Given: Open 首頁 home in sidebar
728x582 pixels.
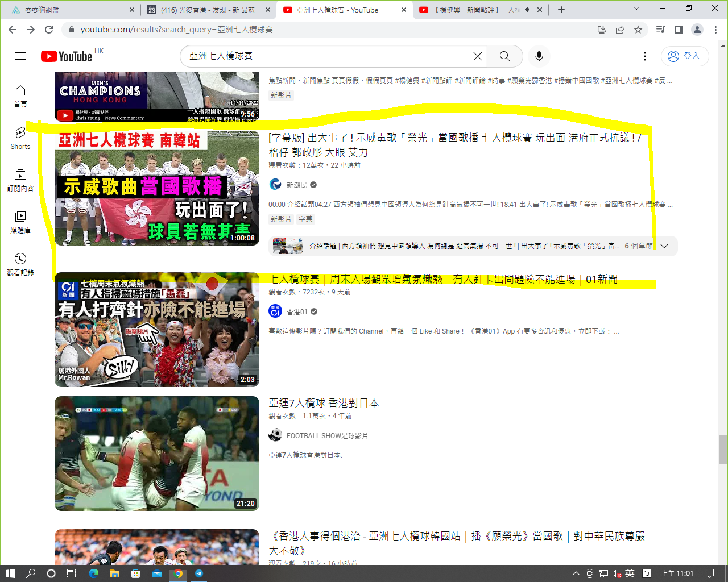Looking at the screenshot, I should click(20, 96).
